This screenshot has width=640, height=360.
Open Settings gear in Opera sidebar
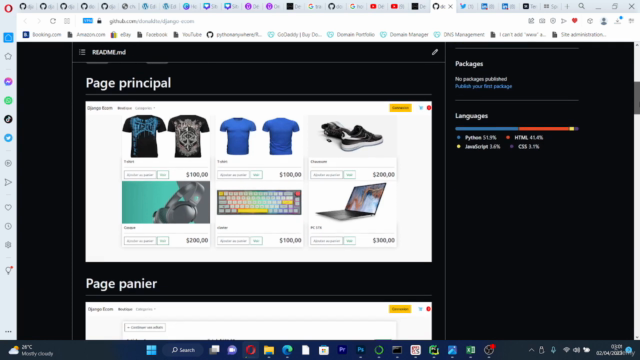[8, 245]
